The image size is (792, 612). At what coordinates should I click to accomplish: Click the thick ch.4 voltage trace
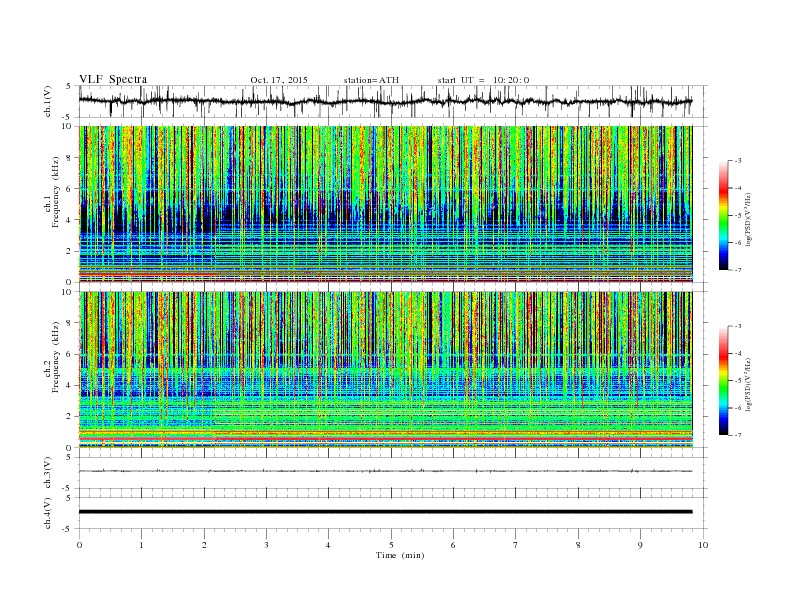(385, 512)
